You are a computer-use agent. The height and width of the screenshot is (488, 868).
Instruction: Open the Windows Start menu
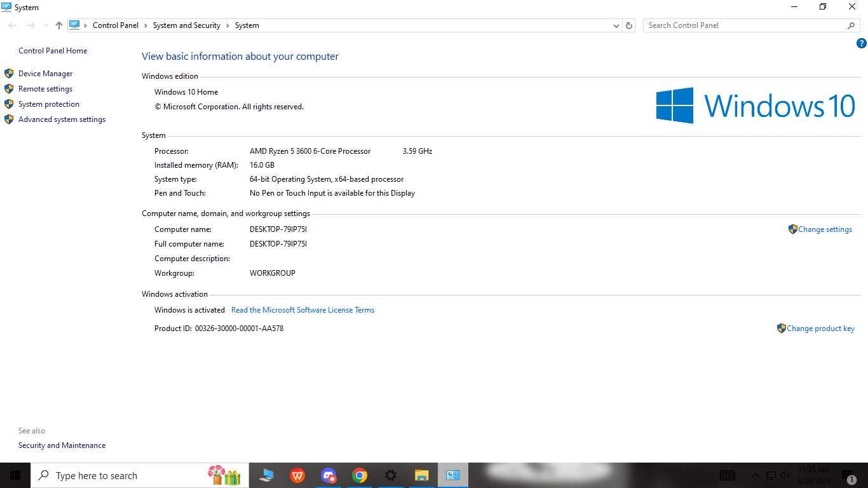pyautogui.click(x=15, y=475)
